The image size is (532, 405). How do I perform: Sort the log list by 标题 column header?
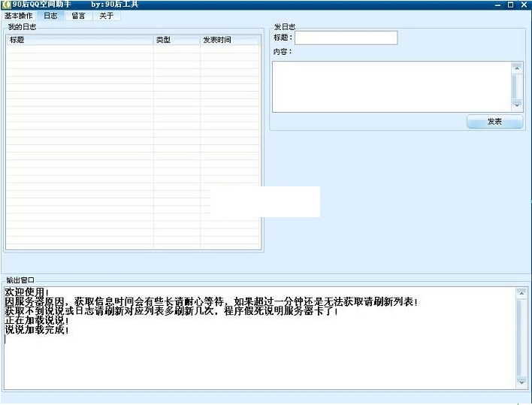(x=80, y=40)
